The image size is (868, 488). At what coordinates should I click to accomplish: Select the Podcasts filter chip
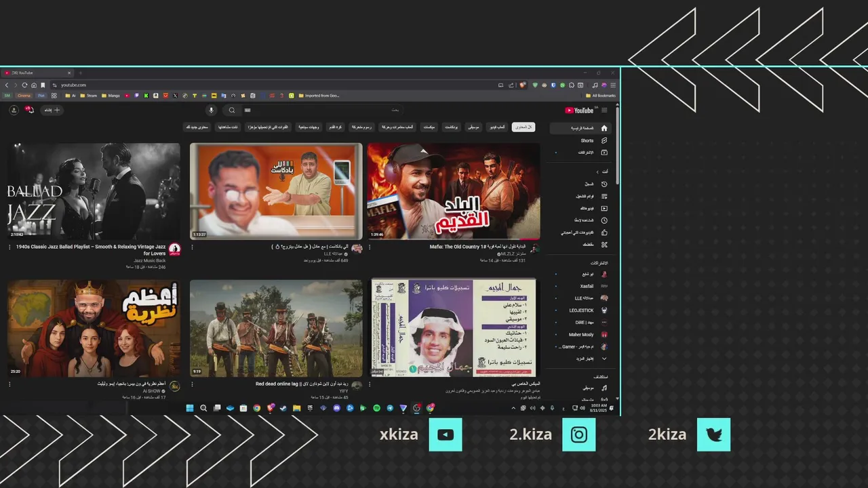(451, 127)
